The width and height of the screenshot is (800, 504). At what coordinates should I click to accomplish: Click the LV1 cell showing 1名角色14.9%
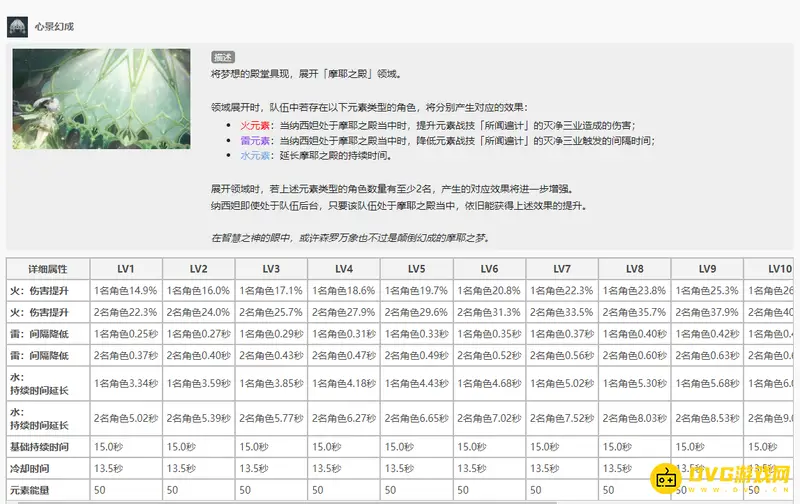coord(126,290)
